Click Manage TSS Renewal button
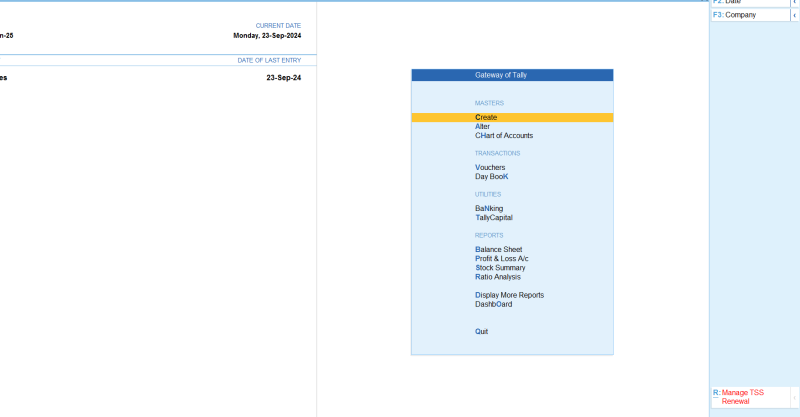Viewport: 800px width, 417px height. (750, 397)
